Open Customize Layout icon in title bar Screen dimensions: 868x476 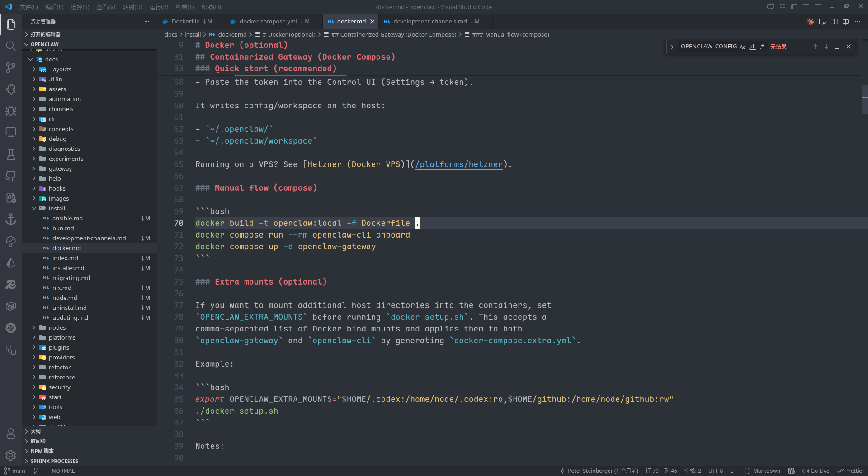tap(783, 7)
